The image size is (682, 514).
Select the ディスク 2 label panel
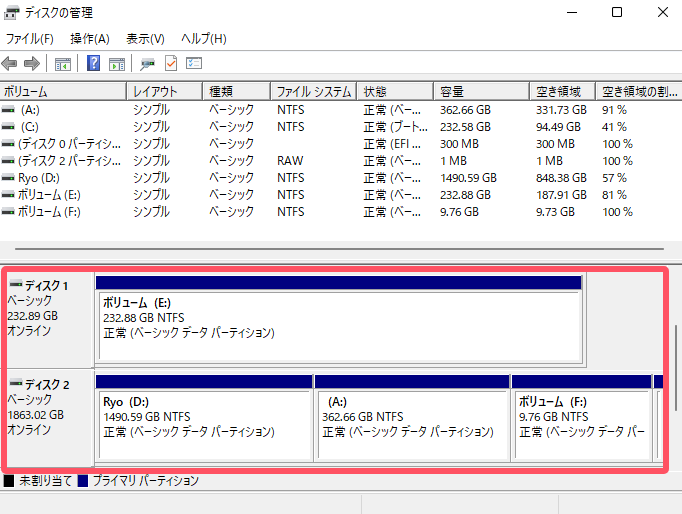(x=50, y=417)
